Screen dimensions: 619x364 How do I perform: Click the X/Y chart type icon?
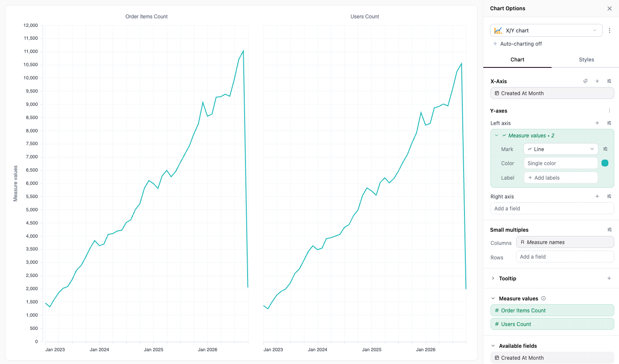[x=498, y=30]
